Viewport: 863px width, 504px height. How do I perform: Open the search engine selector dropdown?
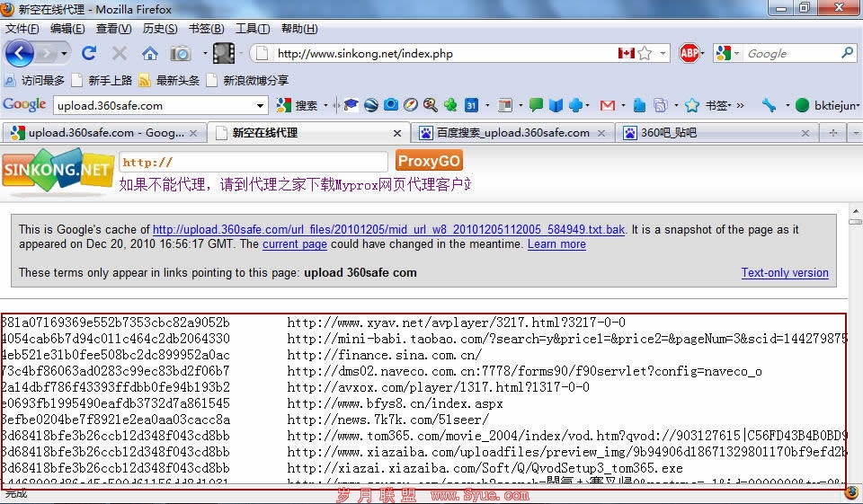(x=736, y=53)
